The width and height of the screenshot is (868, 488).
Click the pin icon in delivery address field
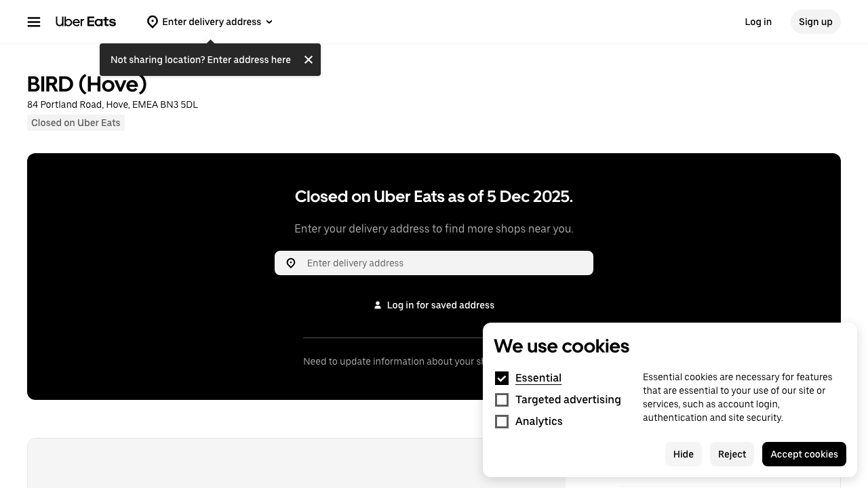(x=291, y=264)
